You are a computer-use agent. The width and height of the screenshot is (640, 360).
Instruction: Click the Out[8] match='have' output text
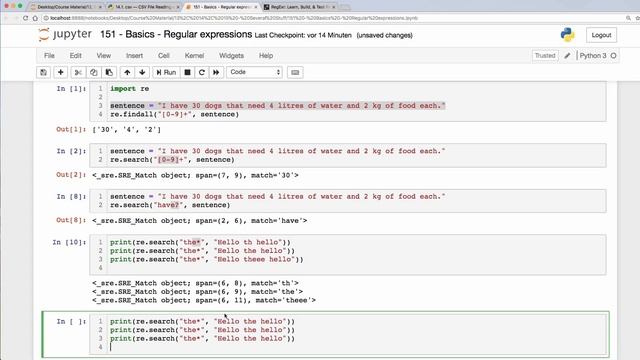click(x=200, y=220)
